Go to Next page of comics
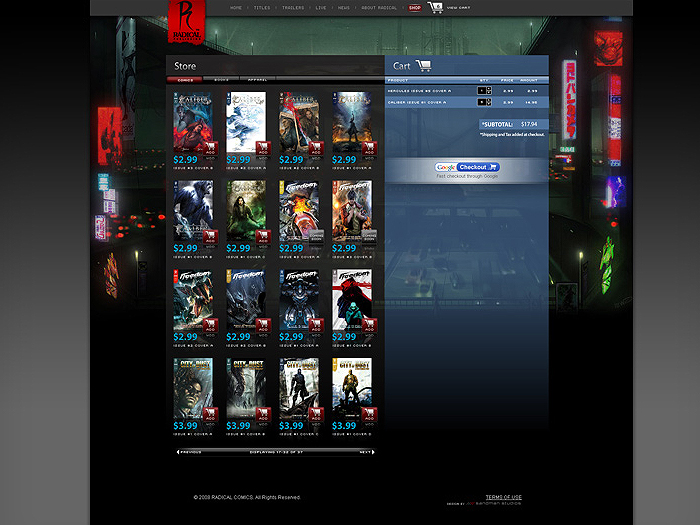This screenshot has height=525, width=700. pyautogui.click(x=367, y=452)
